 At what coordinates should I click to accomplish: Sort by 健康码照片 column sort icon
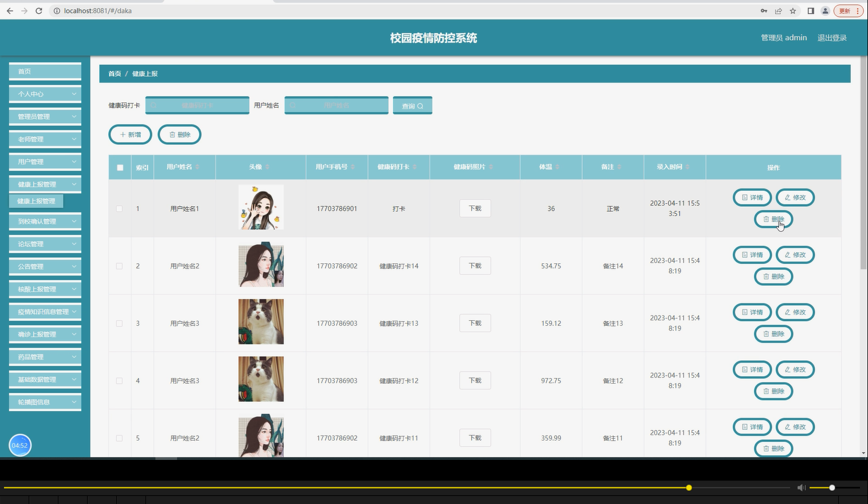coord(491,167)
